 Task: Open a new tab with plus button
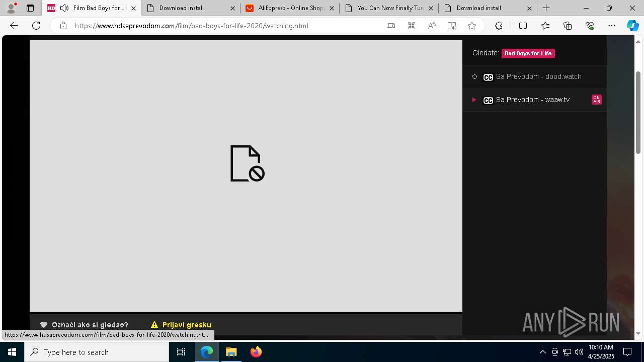tap(546, 8)
